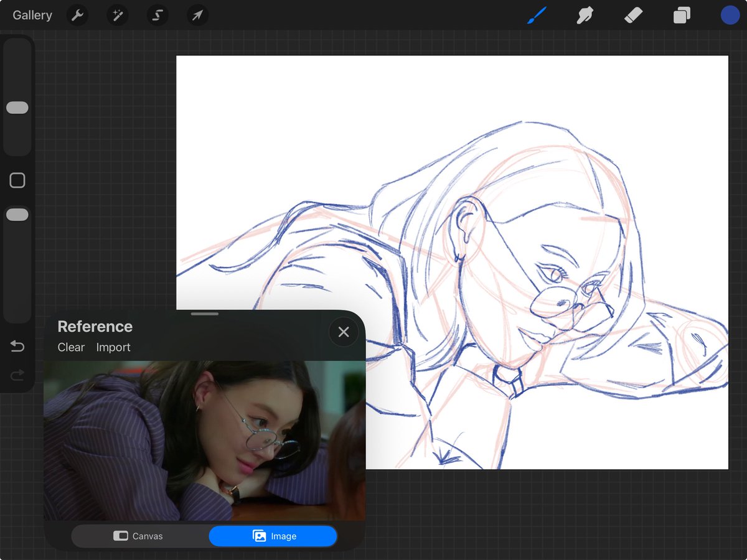The width and height of the screenshot is (747, 560).
Task: Select the Eraser tool
Action: click(633, 16)
